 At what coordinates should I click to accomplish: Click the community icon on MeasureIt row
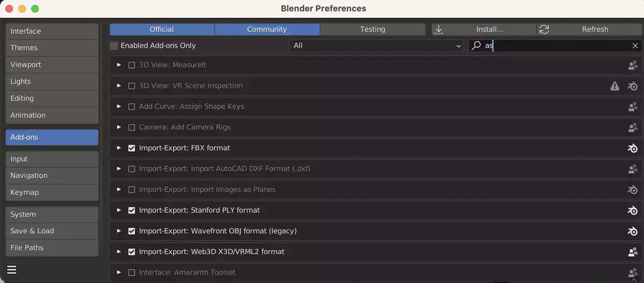point(633,65)
